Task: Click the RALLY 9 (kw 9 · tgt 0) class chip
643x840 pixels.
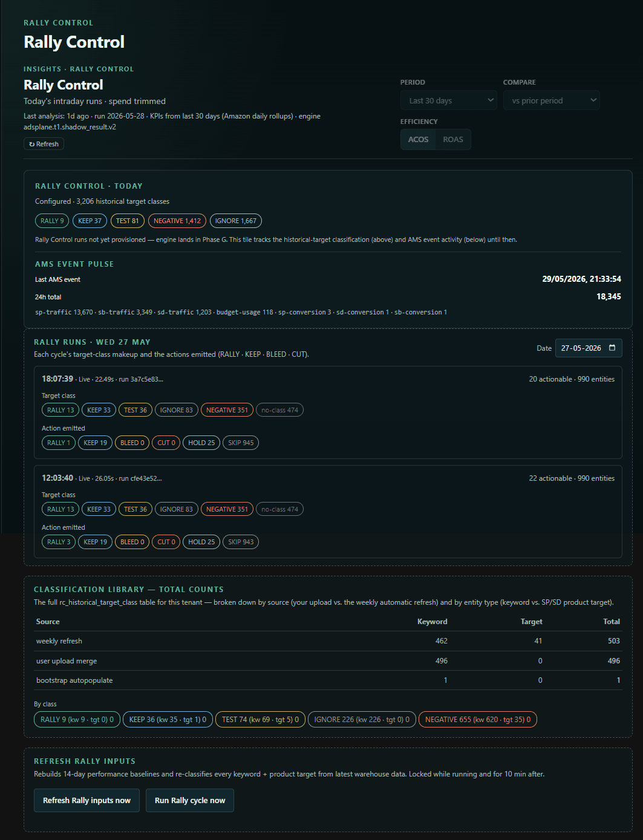Action: (x=77, y=720)
